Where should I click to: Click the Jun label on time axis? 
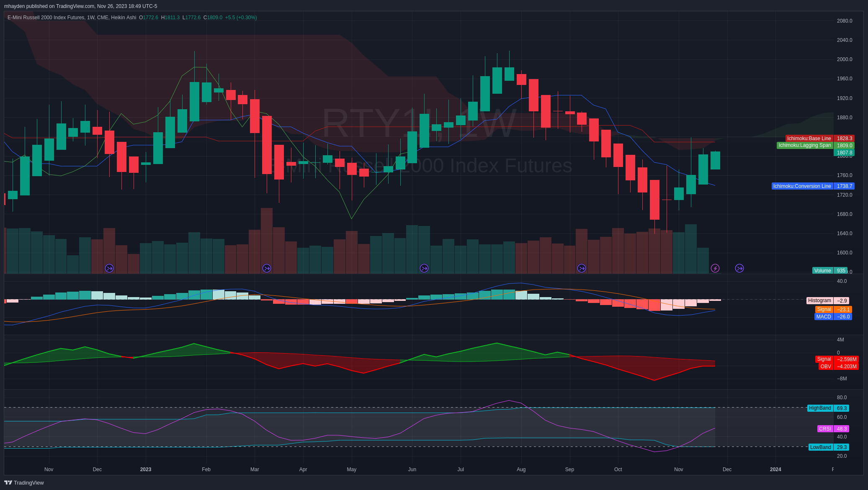412,469
